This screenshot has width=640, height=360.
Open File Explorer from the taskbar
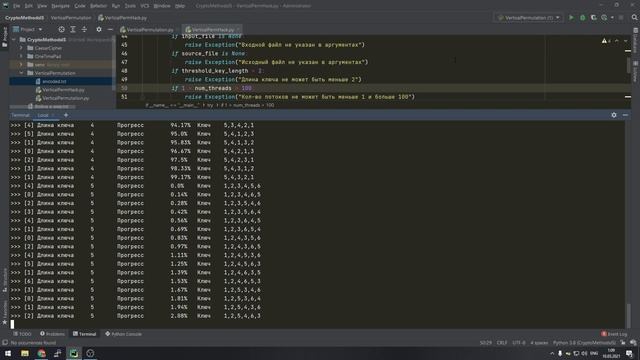(x=24, y=353)
